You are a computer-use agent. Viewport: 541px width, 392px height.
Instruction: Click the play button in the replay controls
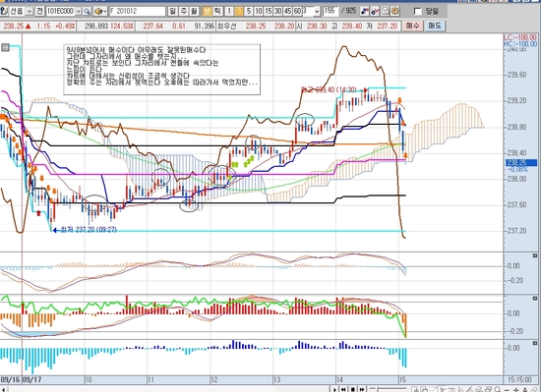[334, 389]
